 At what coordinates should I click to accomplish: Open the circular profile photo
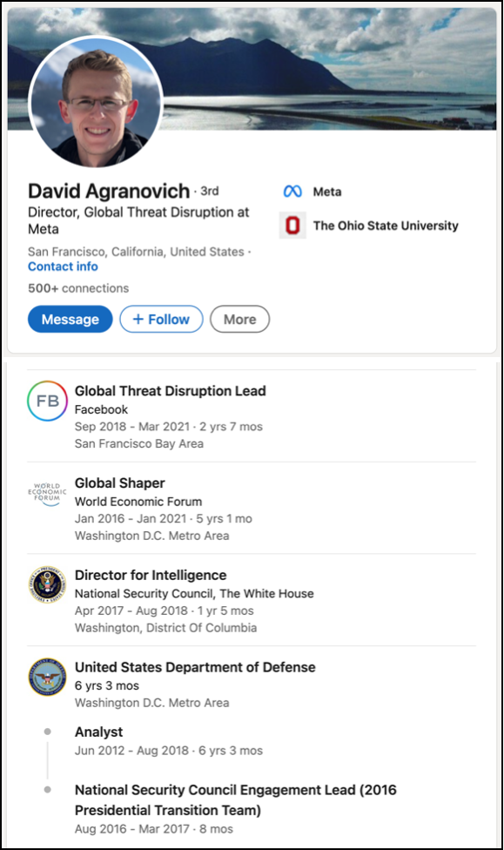pyautogui.click(x=96, y=102)
